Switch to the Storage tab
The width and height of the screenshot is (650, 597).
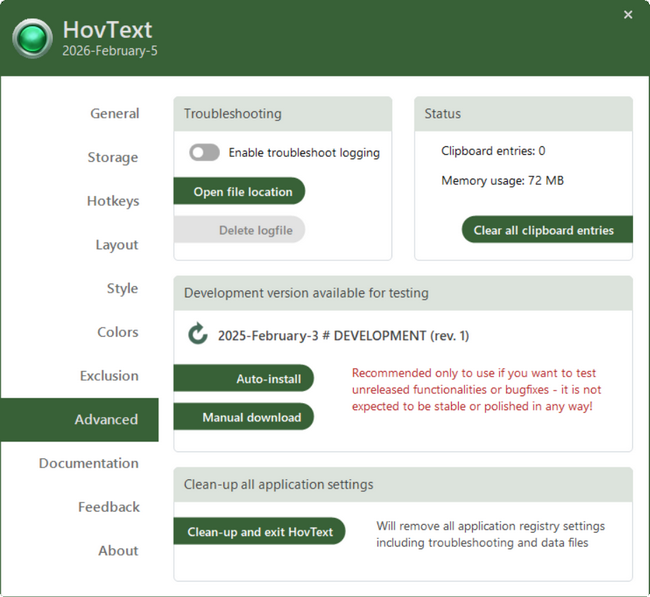click(x=112, y=158)
